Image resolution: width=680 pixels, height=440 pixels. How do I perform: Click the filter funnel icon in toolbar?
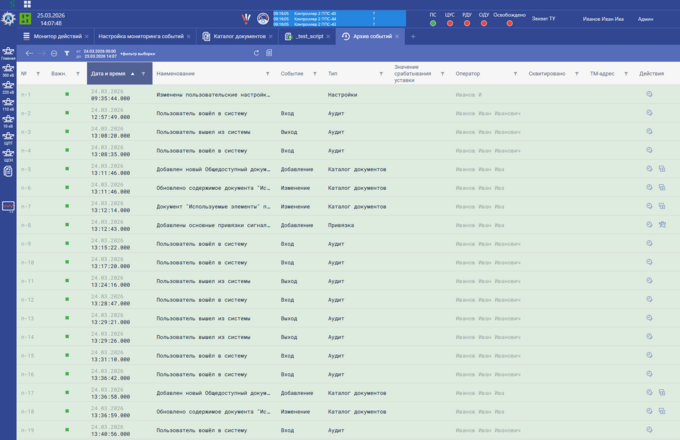67,53
